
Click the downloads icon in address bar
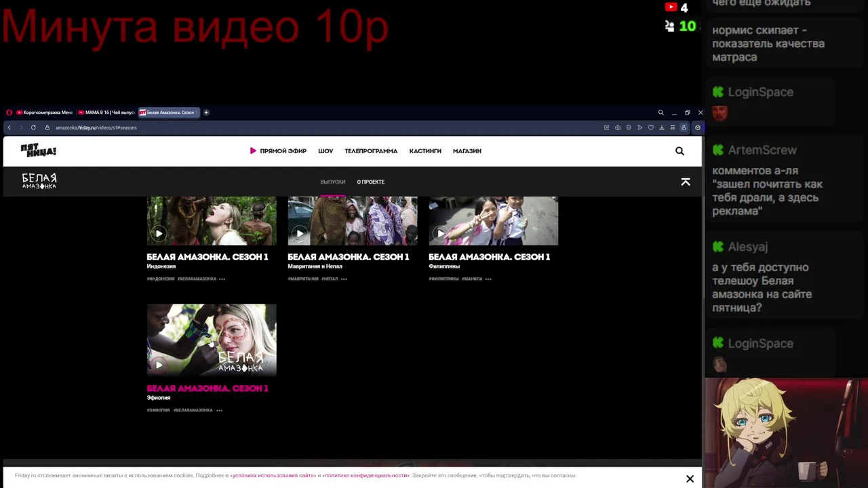pos(662,127)
